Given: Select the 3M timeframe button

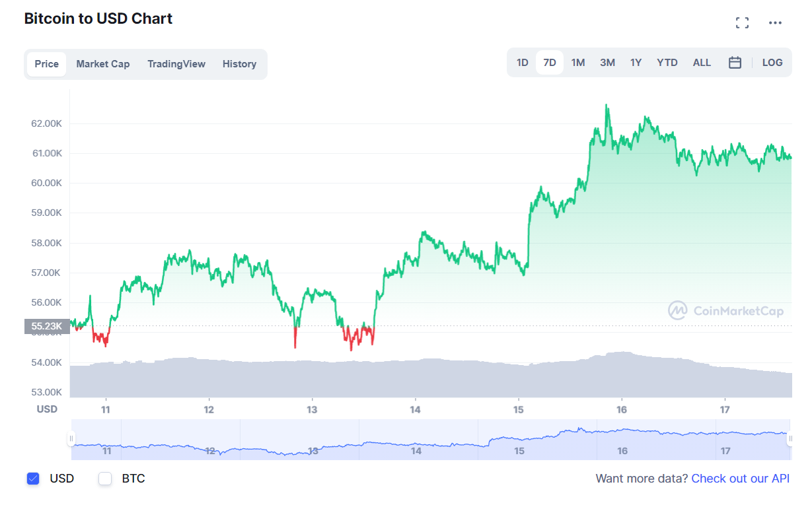Looking at the screenshot, I should coord(607,62).
